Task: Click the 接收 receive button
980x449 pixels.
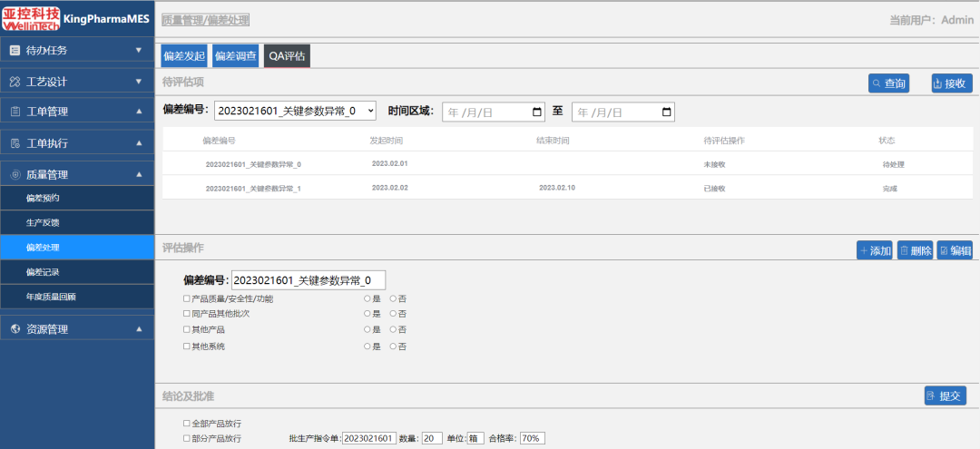Action: tap(952, 83)
